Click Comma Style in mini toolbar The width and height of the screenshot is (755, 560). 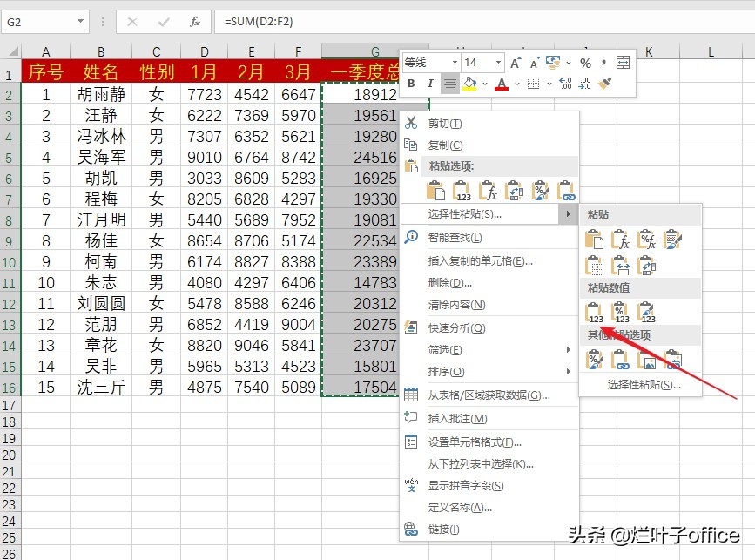pos(603,63)
